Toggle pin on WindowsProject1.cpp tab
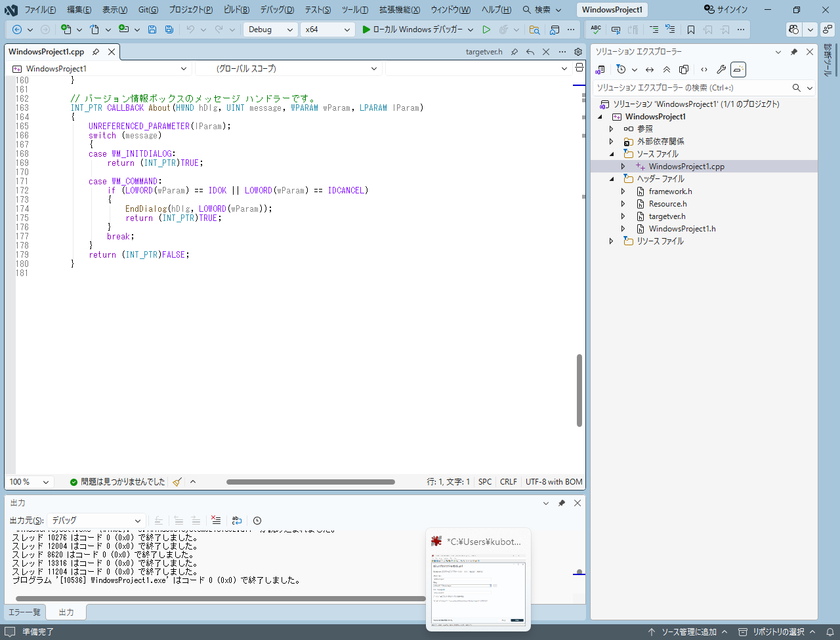Image resolution: width=840 pixels, height=640 pixels. [96, 52]
